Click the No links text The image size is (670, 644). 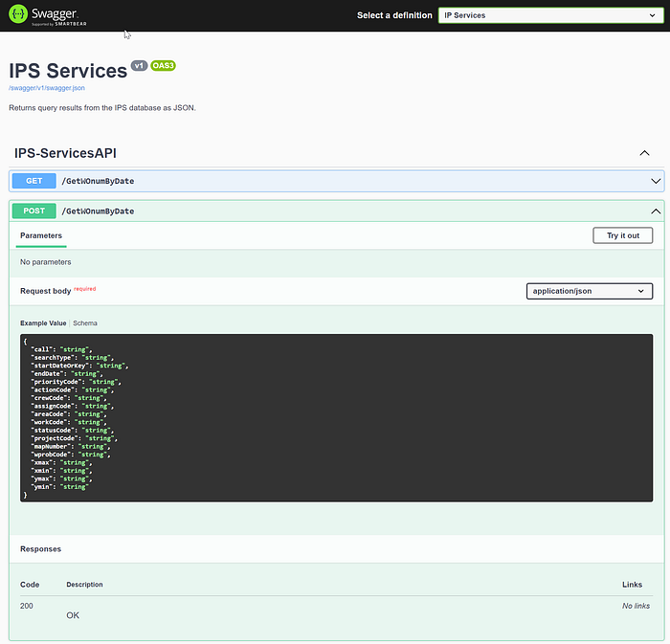point(636,606)
